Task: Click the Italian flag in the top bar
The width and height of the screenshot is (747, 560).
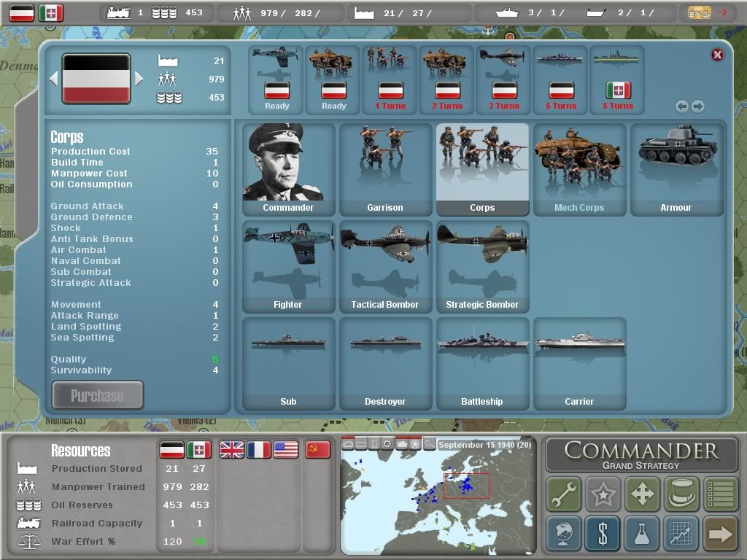Action: point(50,13)
